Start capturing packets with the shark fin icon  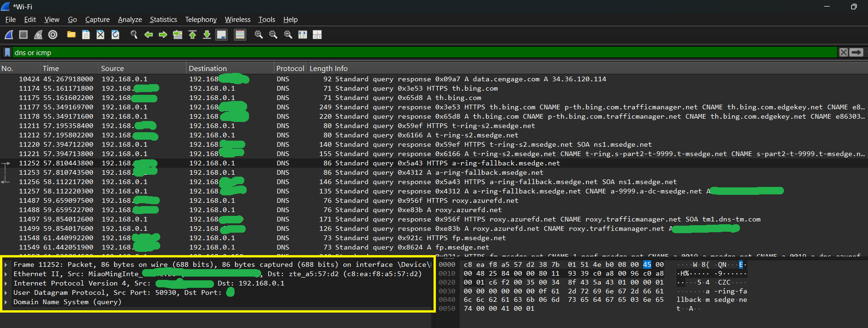click(x=9, y=35)
